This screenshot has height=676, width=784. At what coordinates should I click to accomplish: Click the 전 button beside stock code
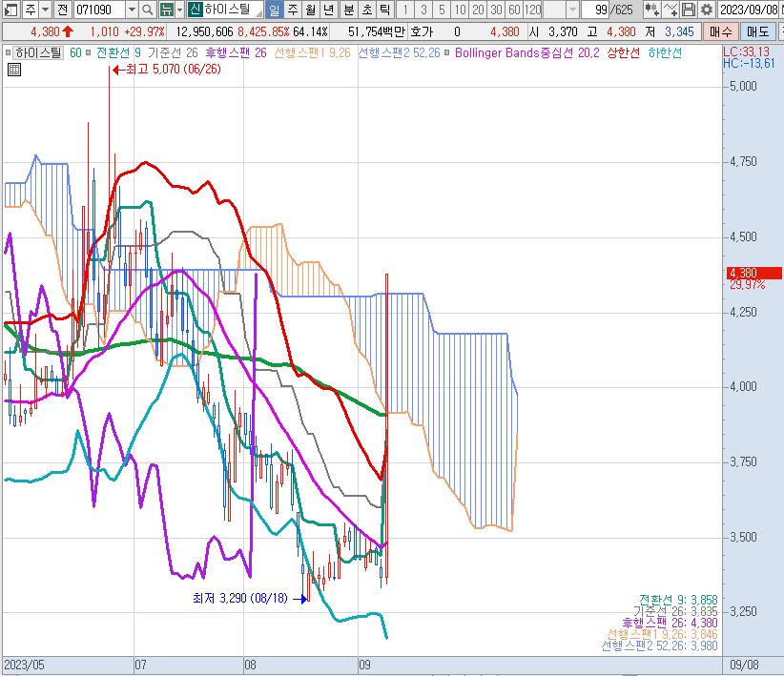[62, 9]
